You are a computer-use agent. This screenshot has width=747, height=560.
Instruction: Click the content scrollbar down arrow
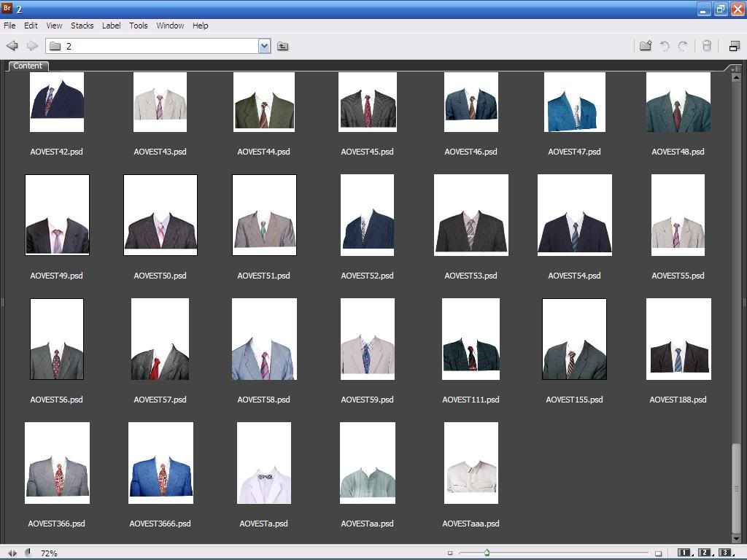click(x=736, y=539)
